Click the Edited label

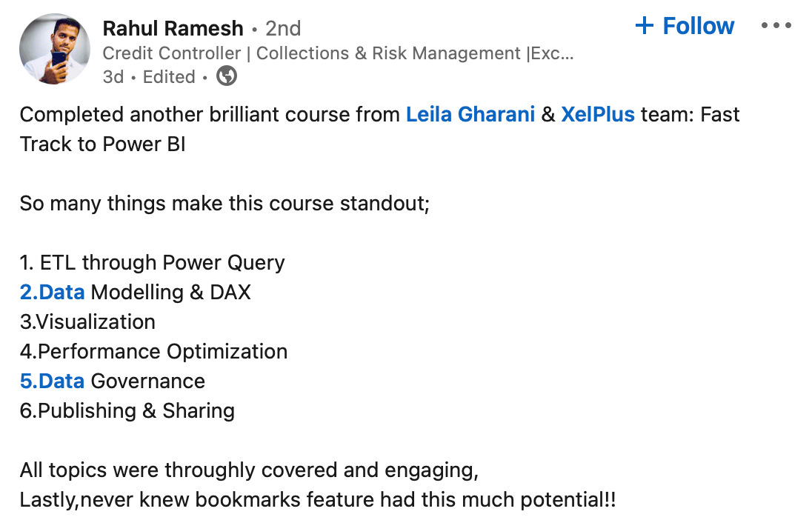point(169,76)
